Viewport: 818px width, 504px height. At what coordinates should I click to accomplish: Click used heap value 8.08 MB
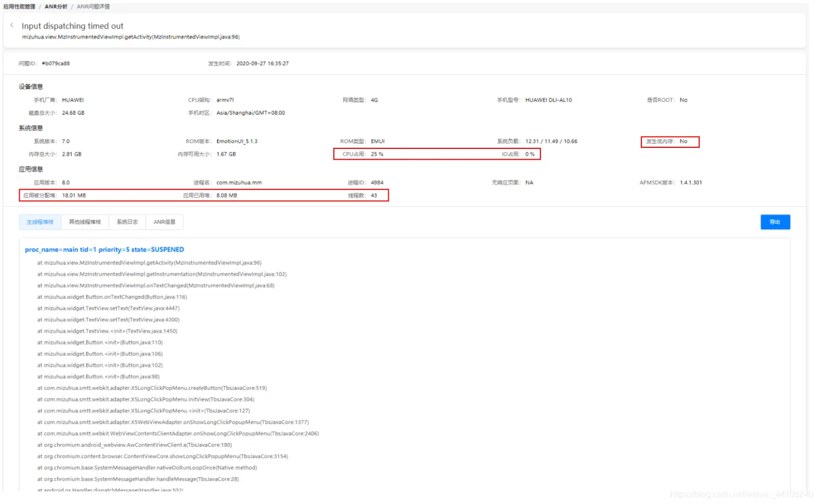pyautogui.click(x=227, y=195)
